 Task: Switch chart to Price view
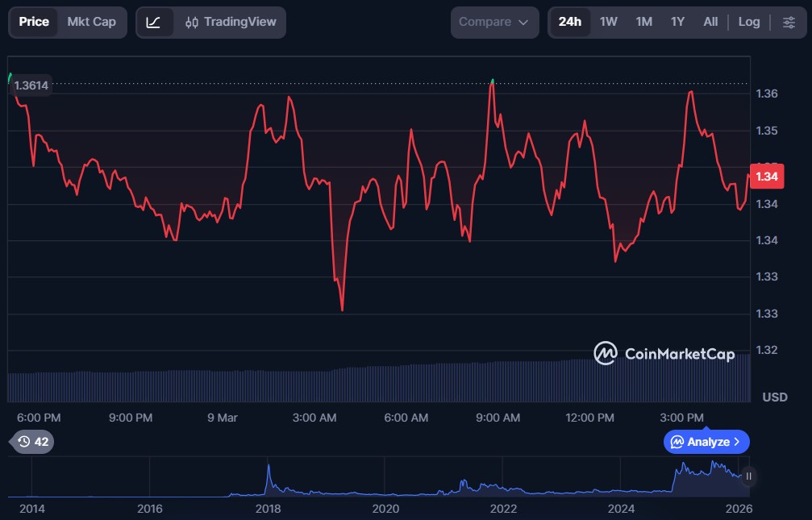tap(34, 22)
